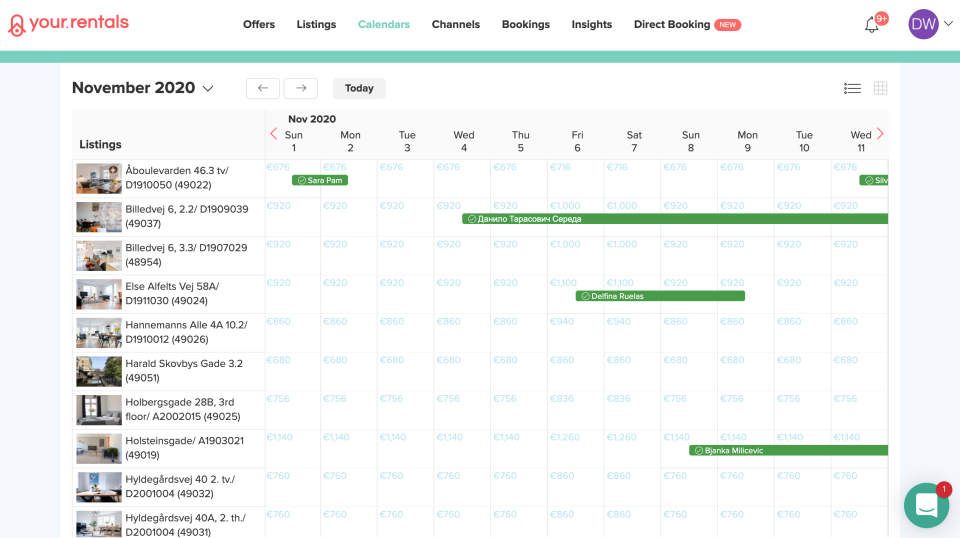Viewport: 960px width, 538px height.
Task: Click €836 price on Sat 7 for Holbergsgade
Action: point(618,398)
